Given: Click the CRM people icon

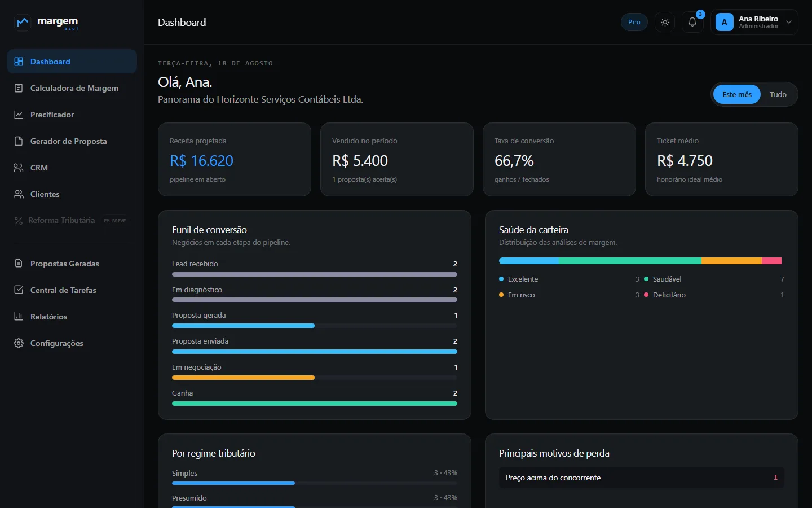Looking at the screenshot, I should click(x=19, y=168).
